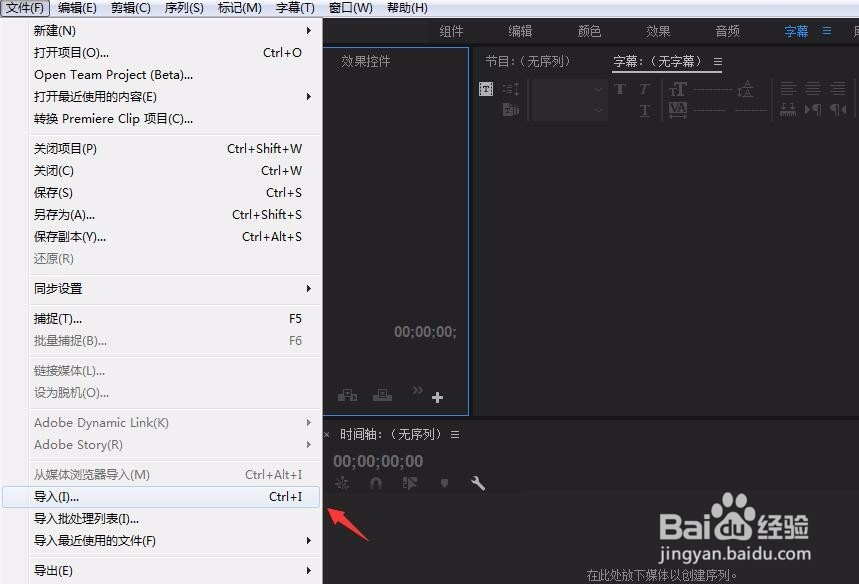Click the leading icon in caption toolbar
Image resolution: width=859 pixels, height=584 pixels.
[745, 89]
